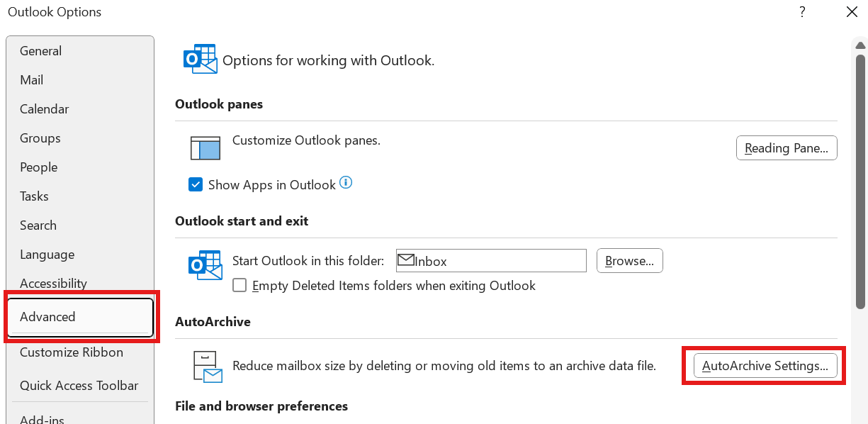Open the Quick Access Toolbar category

(79, 386)
